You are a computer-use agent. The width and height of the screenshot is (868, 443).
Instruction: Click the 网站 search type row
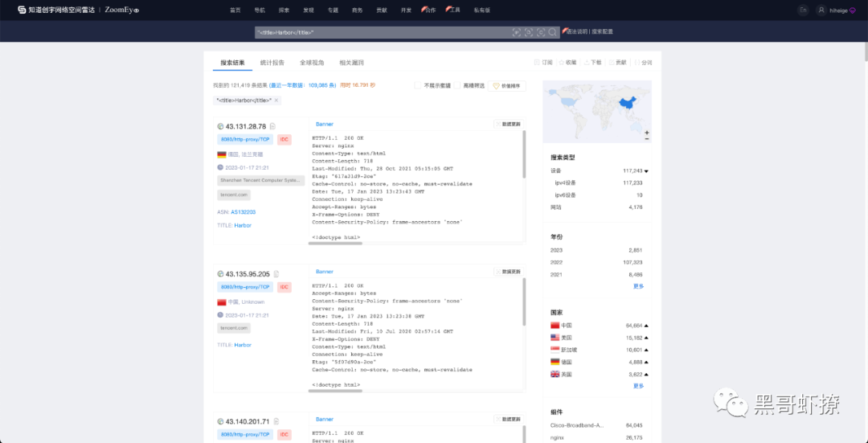tap(596, 207)
